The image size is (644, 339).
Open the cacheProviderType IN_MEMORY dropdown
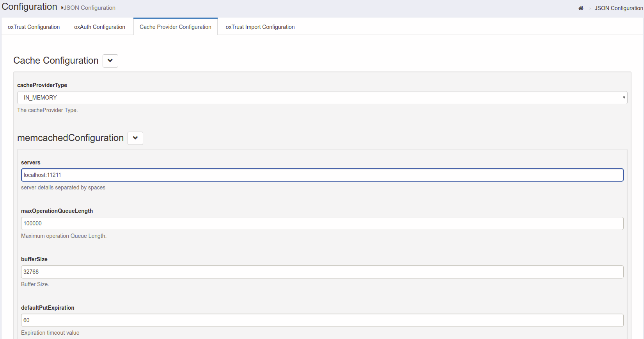coord(322,98)
